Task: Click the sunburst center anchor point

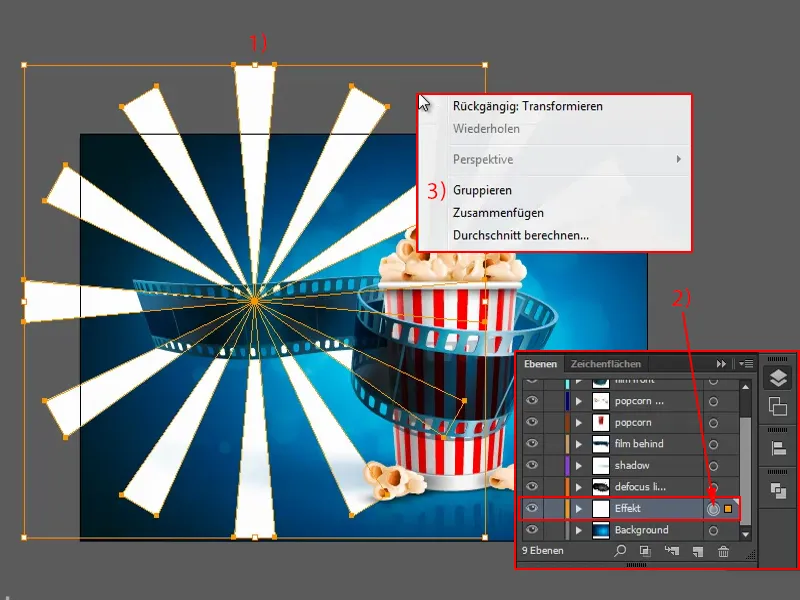Action: [x=254, y=302]
